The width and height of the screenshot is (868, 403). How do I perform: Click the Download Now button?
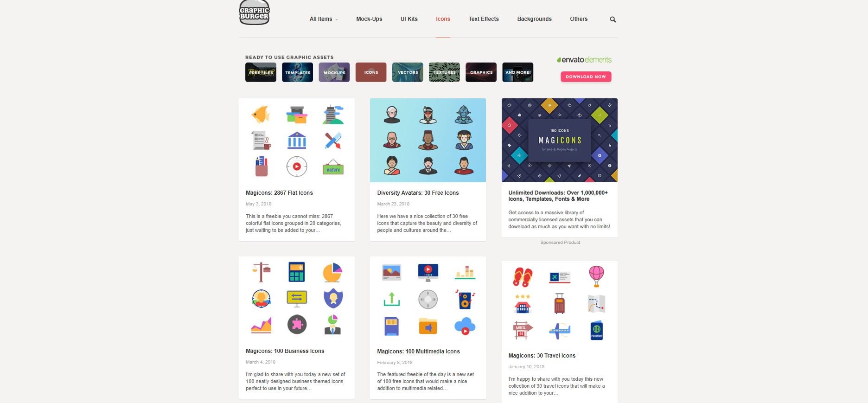(586, 77)
